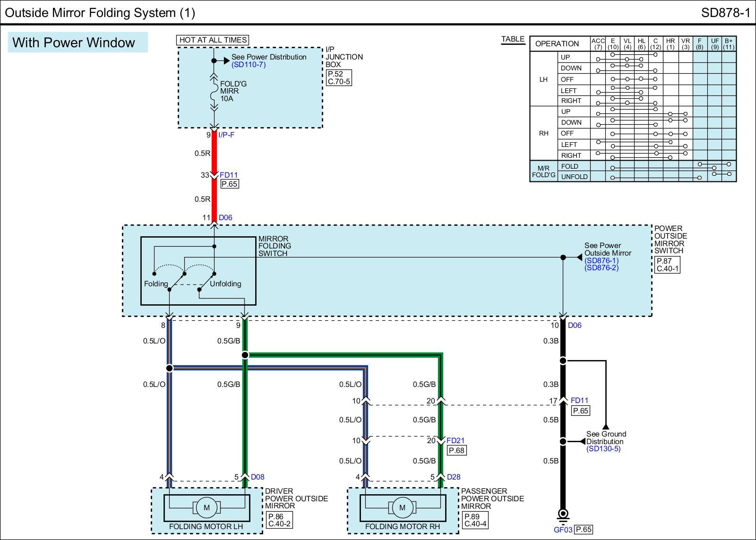Click the arrow beside See Power Distribution
This screenshot has height=540, width=756.
(x=226, y=60)
